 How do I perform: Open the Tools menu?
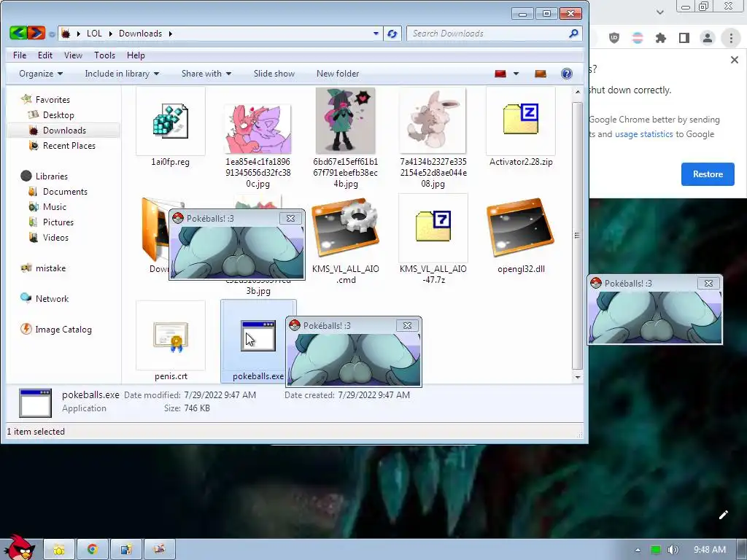(104, 55)
